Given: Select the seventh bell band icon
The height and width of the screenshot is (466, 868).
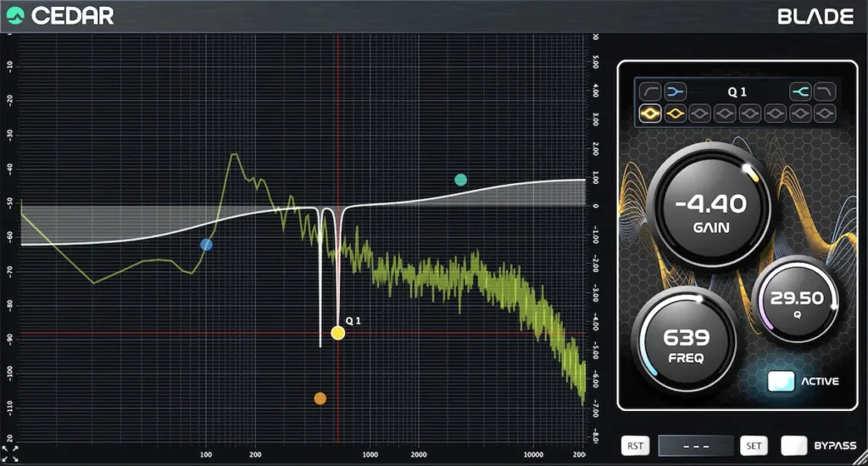Looking at the screenshot, I should (x=800, y=114).
